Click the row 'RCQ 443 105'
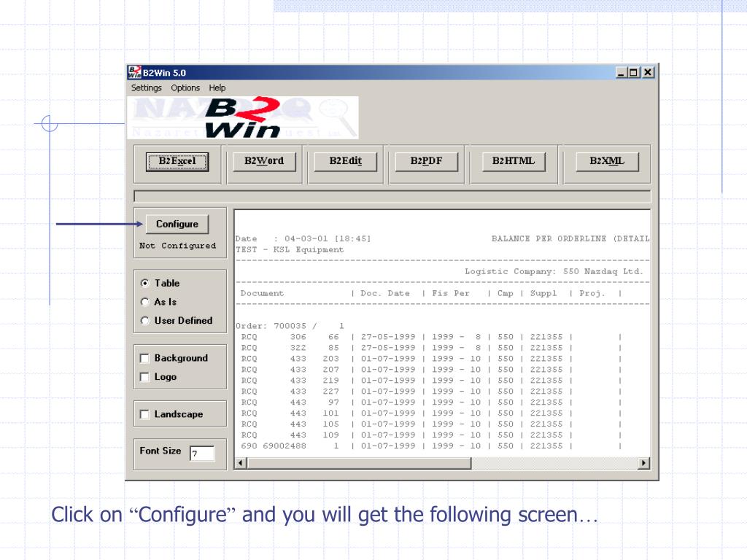 [430, 424]
